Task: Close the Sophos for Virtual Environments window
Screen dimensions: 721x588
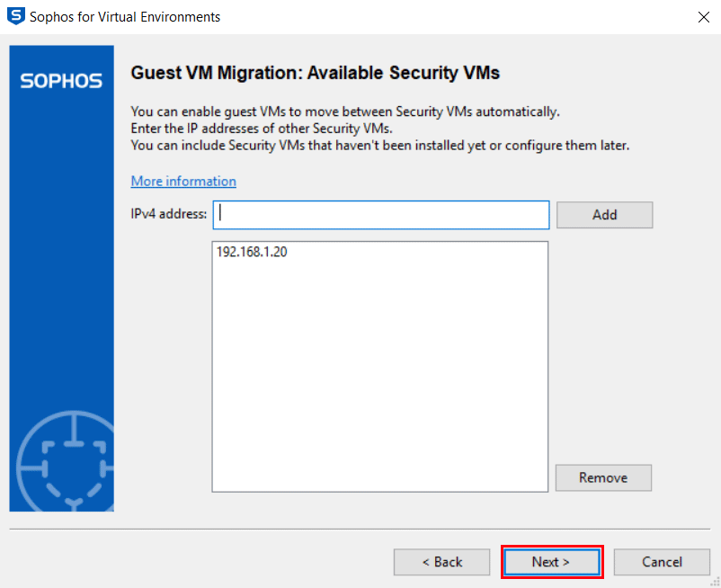Action: [x=703, y=17]
